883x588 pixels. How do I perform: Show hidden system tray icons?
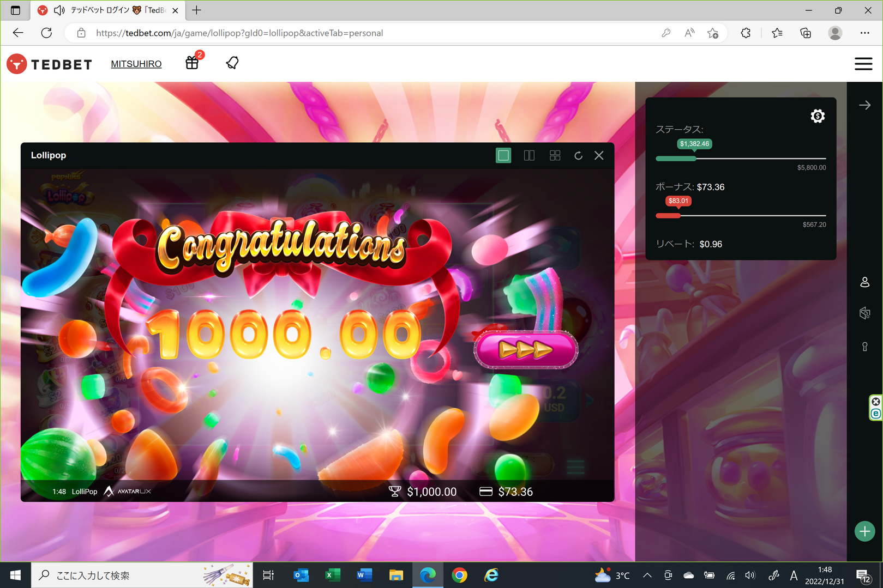click(x=647, y=575)
